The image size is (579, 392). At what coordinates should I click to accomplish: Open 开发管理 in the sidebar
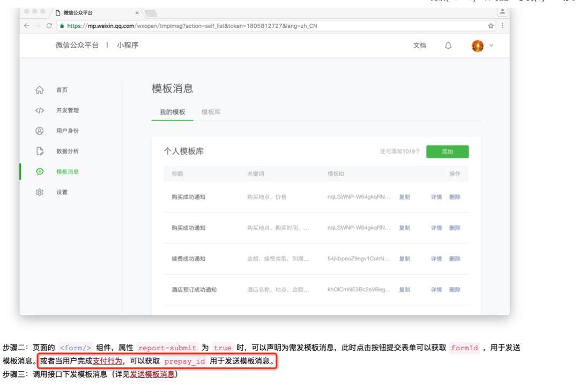click(x=67, y=110)
